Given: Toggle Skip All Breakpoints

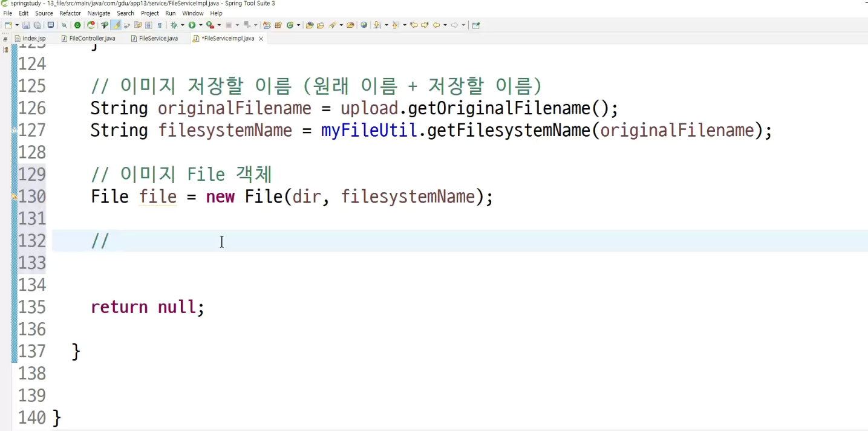Looking at the screenshot, I should tap(64, 25).
